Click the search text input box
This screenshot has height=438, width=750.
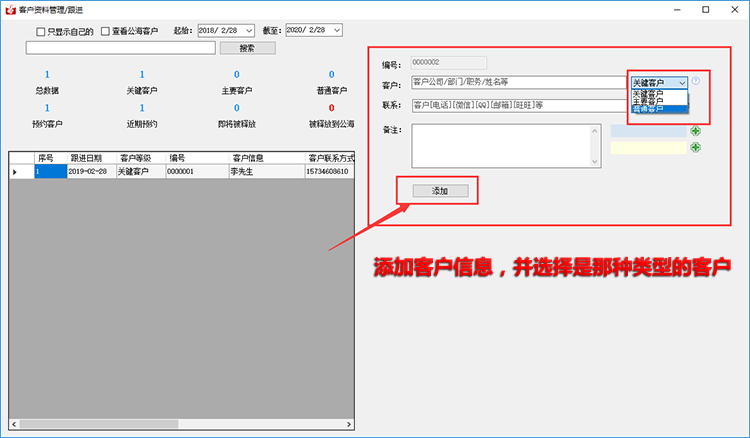click(112, 47)
